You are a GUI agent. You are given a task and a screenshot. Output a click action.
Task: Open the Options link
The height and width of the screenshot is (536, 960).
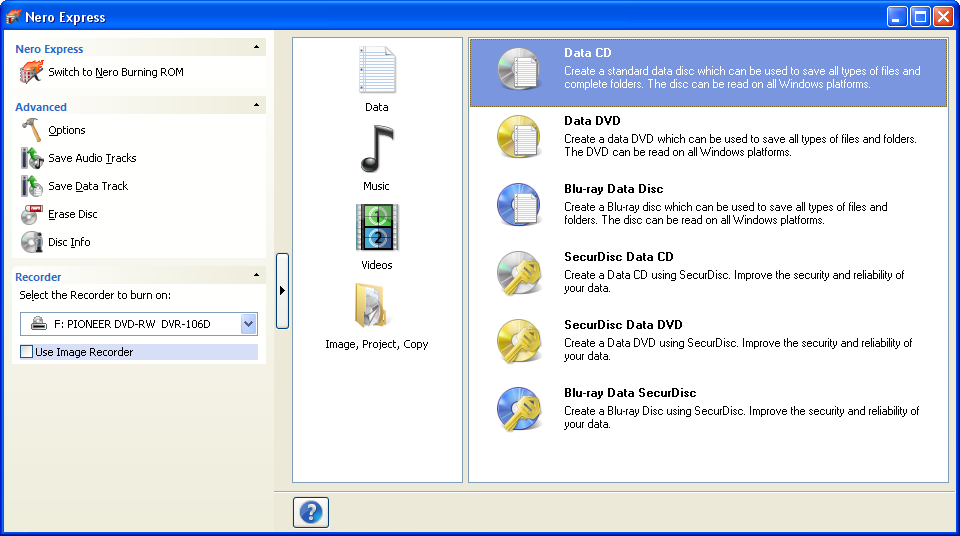click(67, 130)
